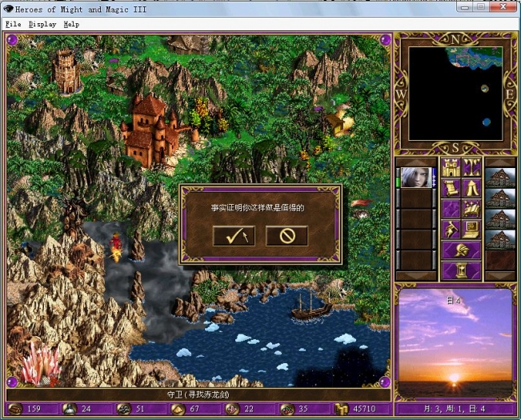Click the sailing ship on the water
This screenshot has width=521, height=420.
(x=311, y=306)
